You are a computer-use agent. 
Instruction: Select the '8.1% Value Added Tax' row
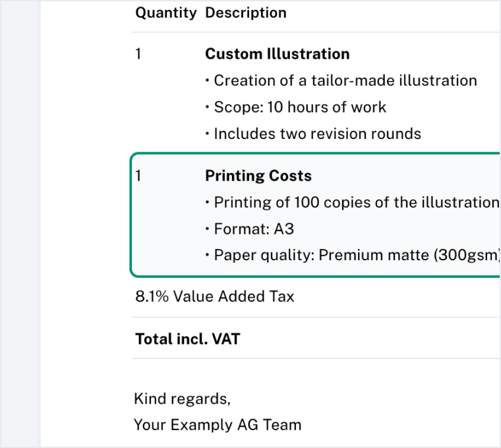[x=215, y=297]
